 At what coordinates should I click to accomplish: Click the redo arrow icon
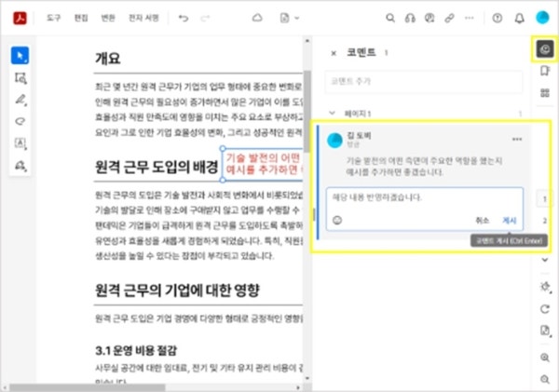pyautogui.click(x=205, y=18)
